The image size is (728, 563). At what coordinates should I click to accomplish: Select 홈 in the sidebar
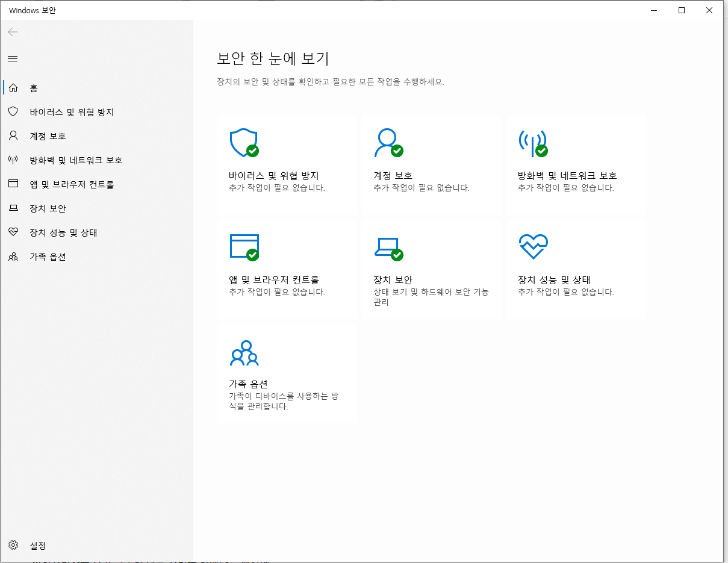(96, 88)
